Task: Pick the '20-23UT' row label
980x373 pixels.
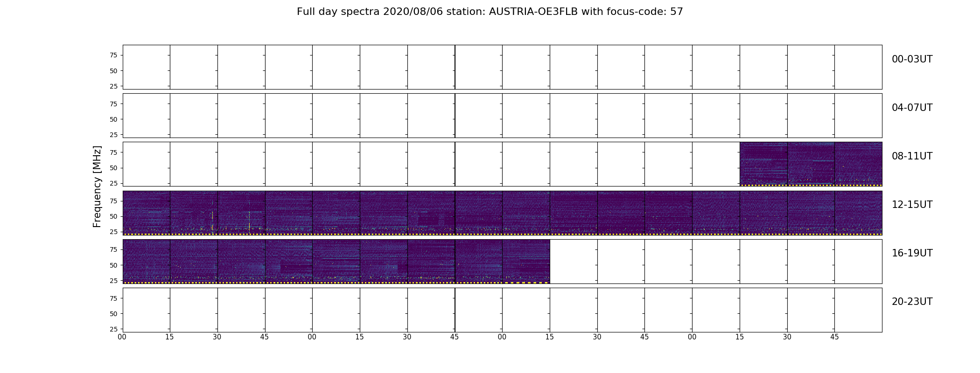Action: tap(912, 302)
